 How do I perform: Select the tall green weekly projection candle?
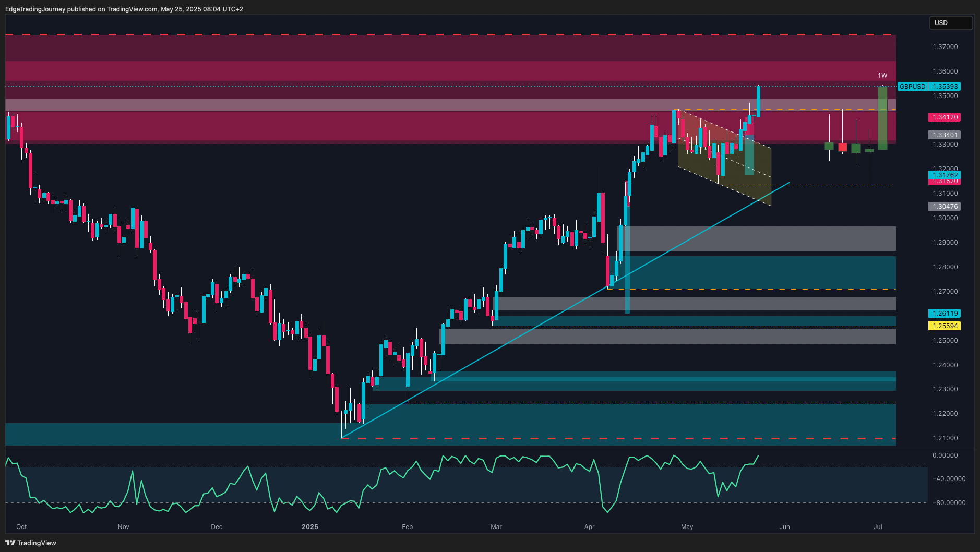882,118
